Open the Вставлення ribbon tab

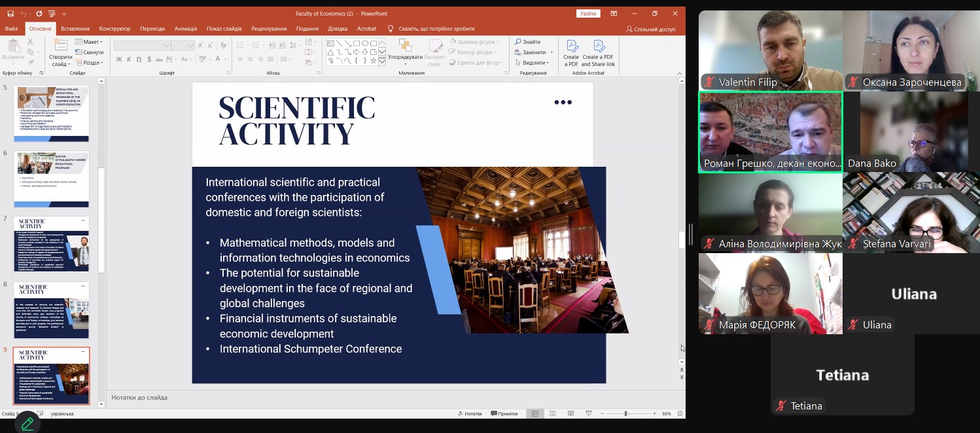click(x=75, y=29)
